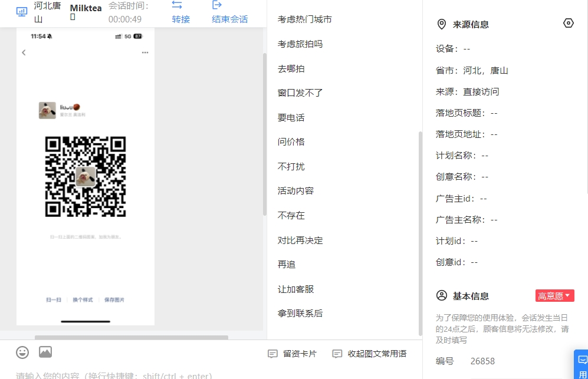The width and height of the screenshot is (588, 379).
Task: Select quick phrase 活动内容
Action: [295, 191]
